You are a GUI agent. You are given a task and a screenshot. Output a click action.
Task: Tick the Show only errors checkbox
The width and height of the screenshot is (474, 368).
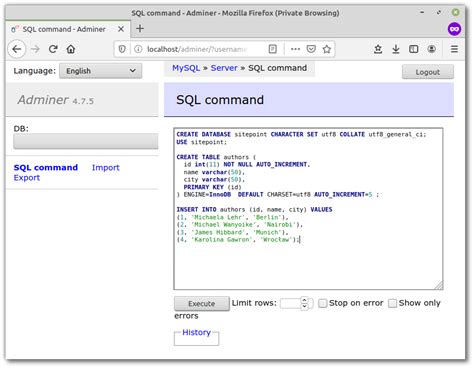(x=393, y=303)
